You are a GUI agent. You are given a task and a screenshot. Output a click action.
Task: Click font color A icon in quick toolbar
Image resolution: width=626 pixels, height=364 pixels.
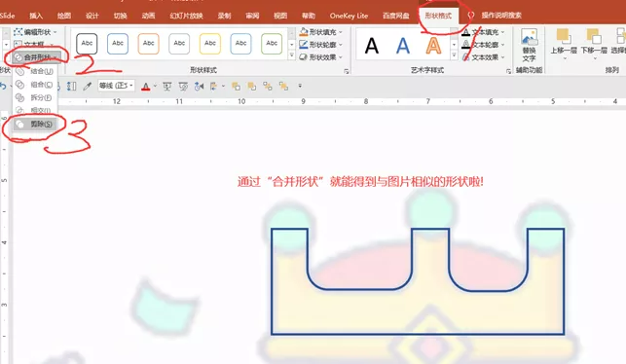pyautogui.click(x=146, y=87)
